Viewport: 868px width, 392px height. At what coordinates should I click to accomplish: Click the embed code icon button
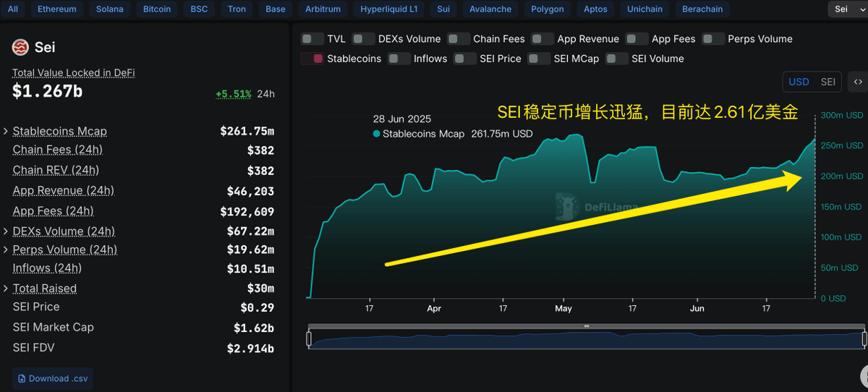pyautogui.click(x=858, y=82)
